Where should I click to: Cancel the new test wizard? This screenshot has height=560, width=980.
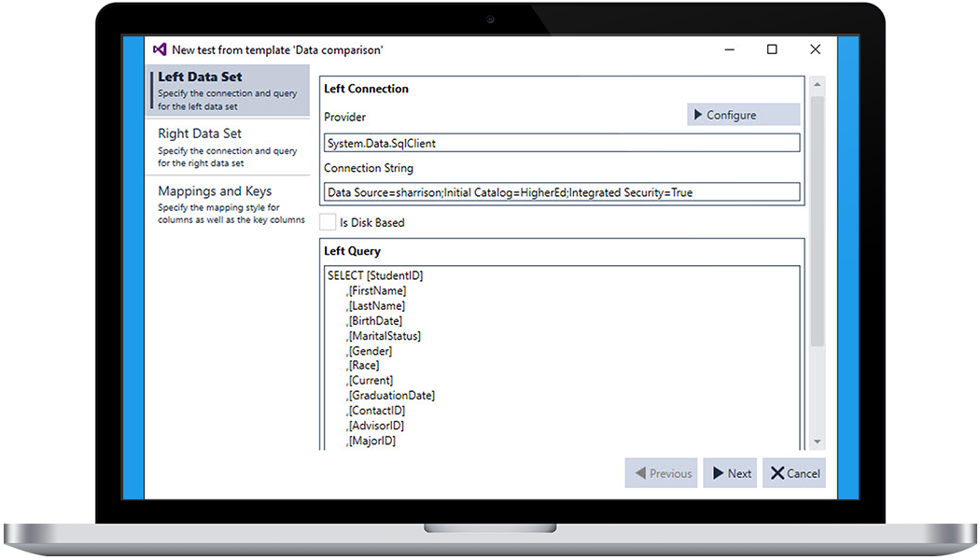click(793, 473)
